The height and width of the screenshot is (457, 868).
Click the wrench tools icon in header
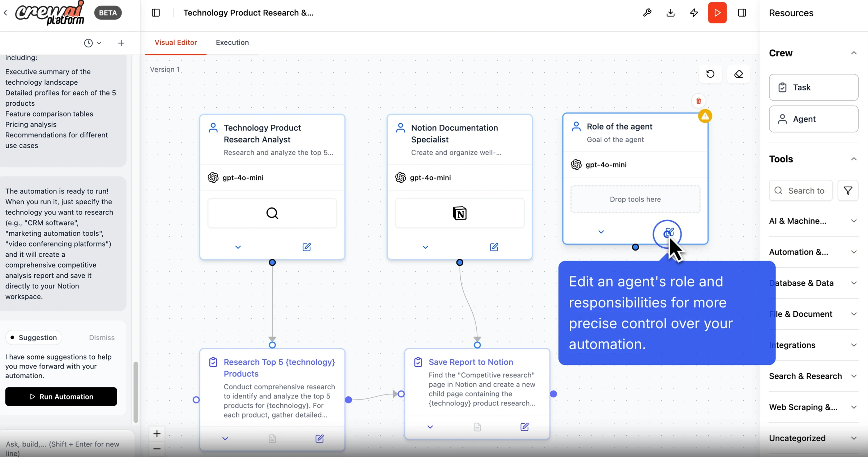(x=647, y=13)
